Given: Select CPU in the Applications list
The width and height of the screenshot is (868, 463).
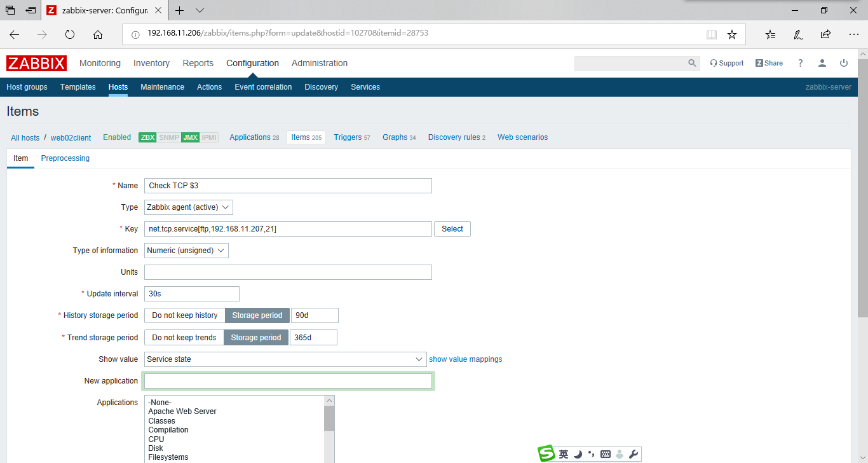Looking at the screenshot, I should (x=156, y=439).
